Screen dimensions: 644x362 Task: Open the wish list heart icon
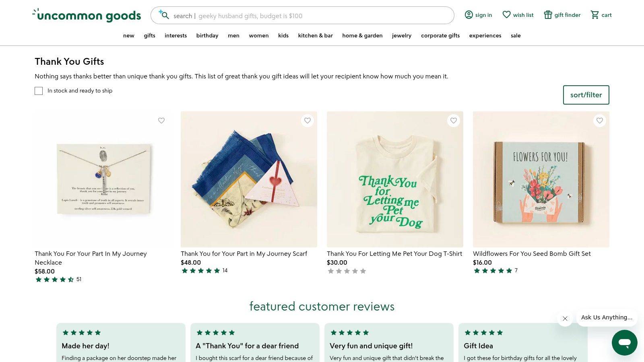[507, 15]
